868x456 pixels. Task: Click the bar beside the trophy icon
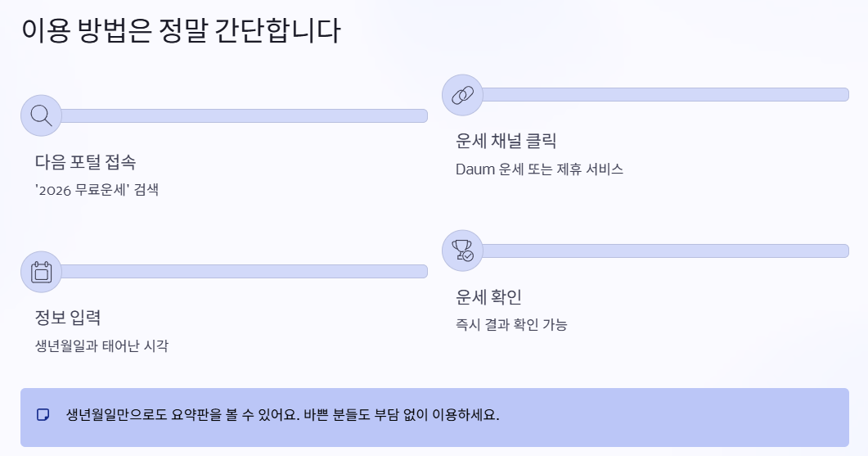click(665, 251)
